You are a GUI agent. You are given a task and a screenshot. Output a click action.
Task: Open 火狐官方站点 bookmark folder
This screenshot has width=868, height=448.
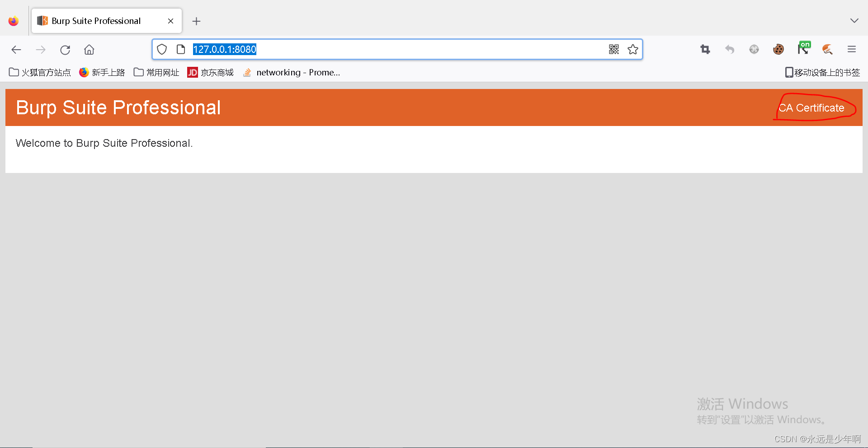[x=40, y=72]
